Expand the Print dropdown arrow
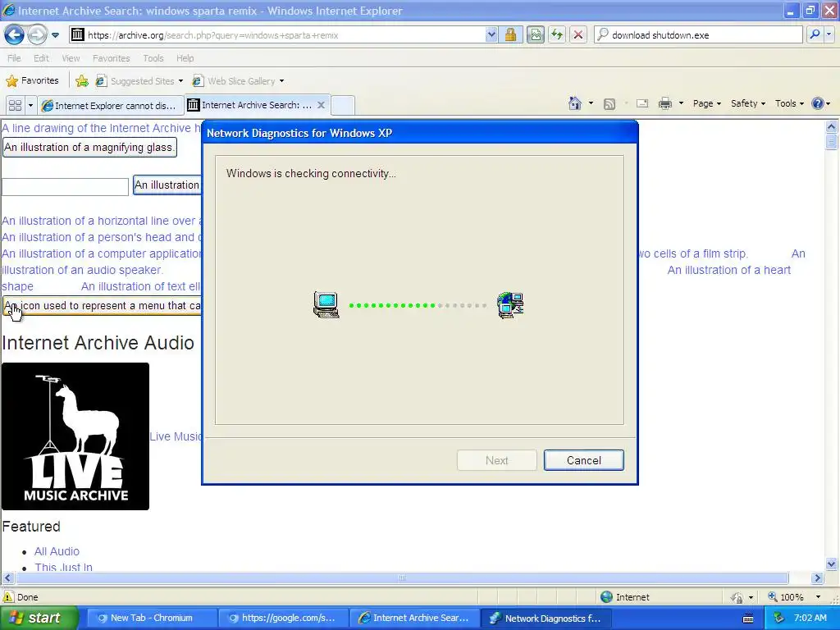 pyautogui.click(x=681, y=103)
